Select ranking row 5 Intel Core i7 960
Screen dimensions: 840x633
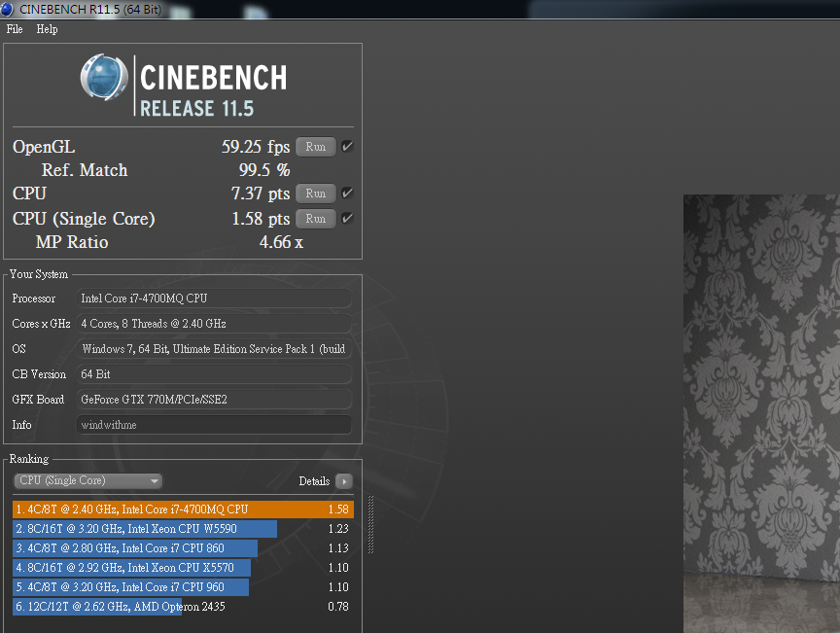pos(183,587)
